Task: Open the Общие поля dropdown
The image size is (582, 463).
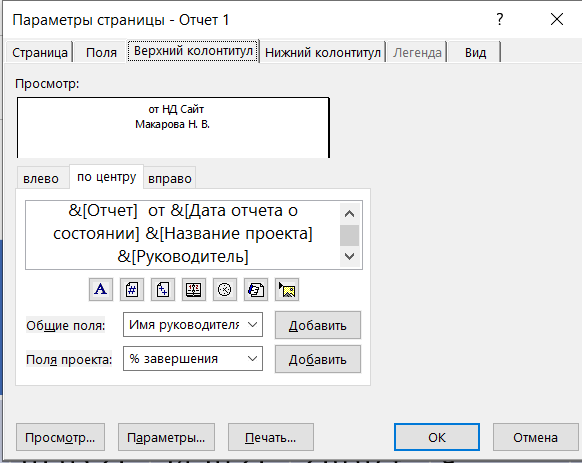Action: coord(193,325)
